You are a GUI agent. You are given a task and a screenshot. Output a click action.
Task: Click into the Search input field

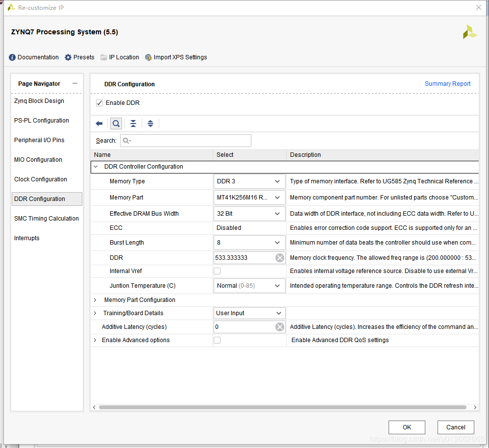coord(186,141)
